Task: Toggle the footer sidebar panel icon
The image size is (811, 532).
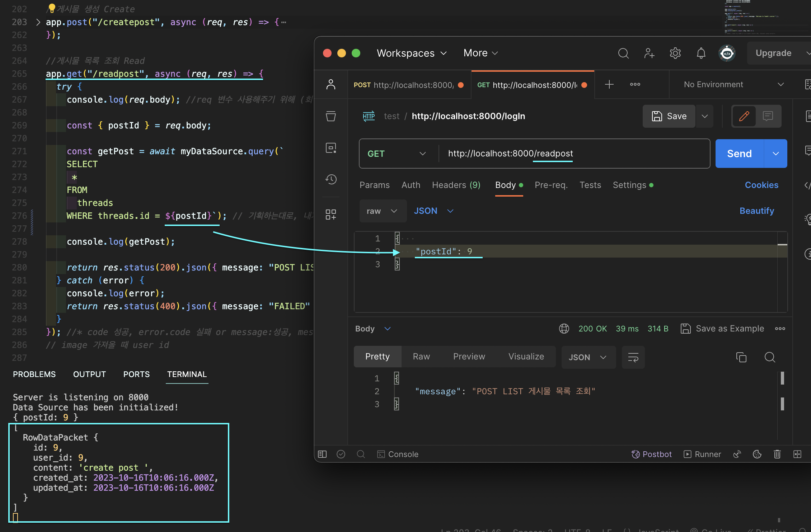Action: [x=322, y=454]
